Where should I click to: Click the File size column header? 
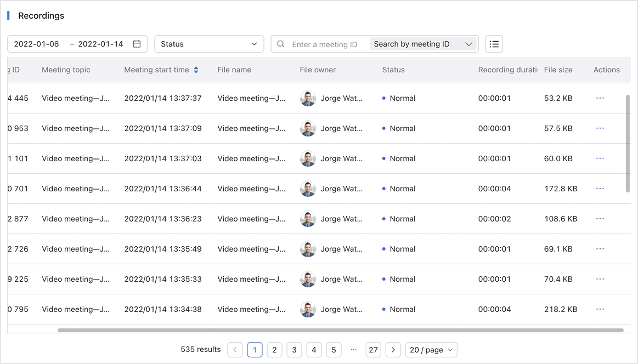pos(558,70)
